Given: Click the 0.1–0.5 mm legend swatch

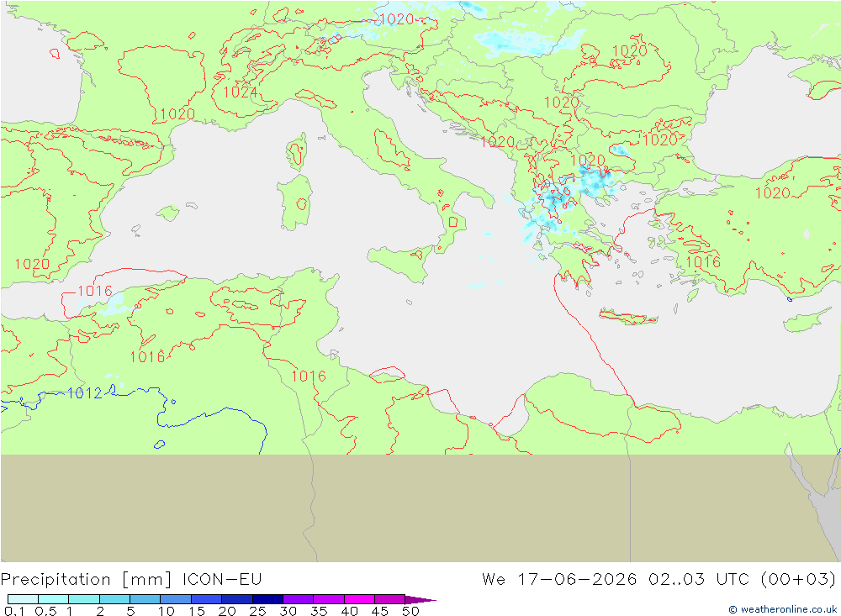Looking at the screenshot, I should click(23, 599).
